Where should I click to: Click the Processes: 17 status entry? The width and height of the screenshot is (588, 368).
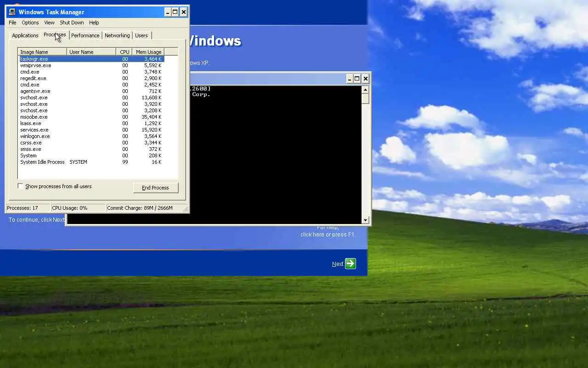click(x=28, y=208)
